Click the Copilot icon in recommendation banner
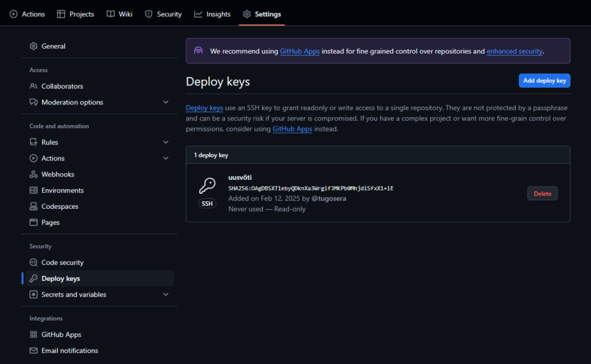Image resolution: width=591 pixels, height=364 pixels. (199, 51)
